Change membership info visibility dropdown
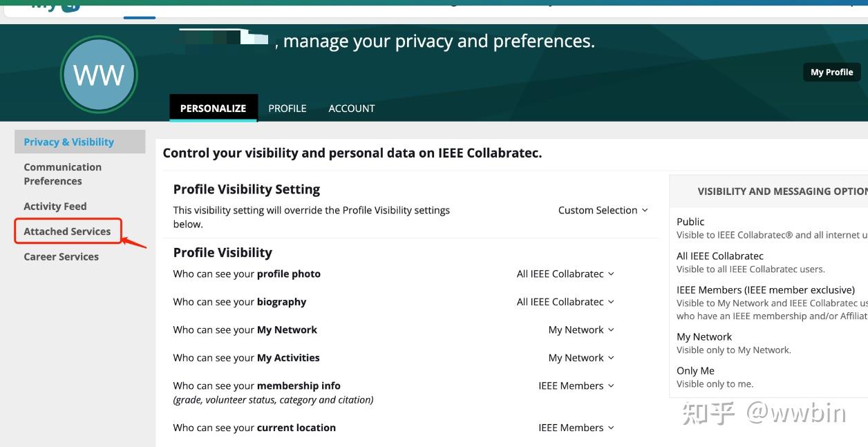 576,386
